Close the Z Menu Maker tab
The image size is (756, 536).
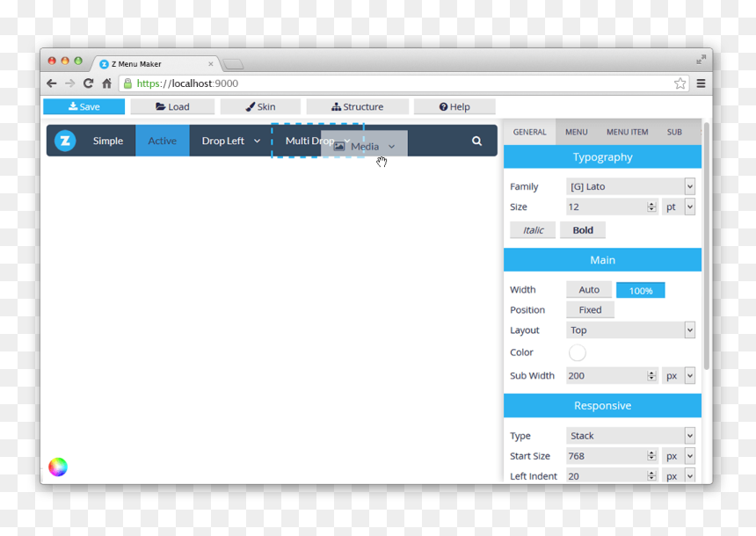click(x=211, y=63)
